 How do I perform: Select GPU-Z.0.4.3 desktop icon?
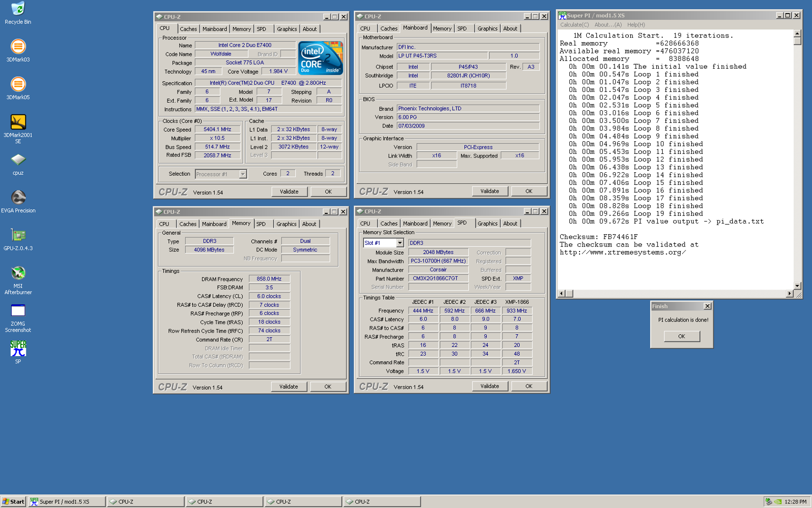point(18,239)
